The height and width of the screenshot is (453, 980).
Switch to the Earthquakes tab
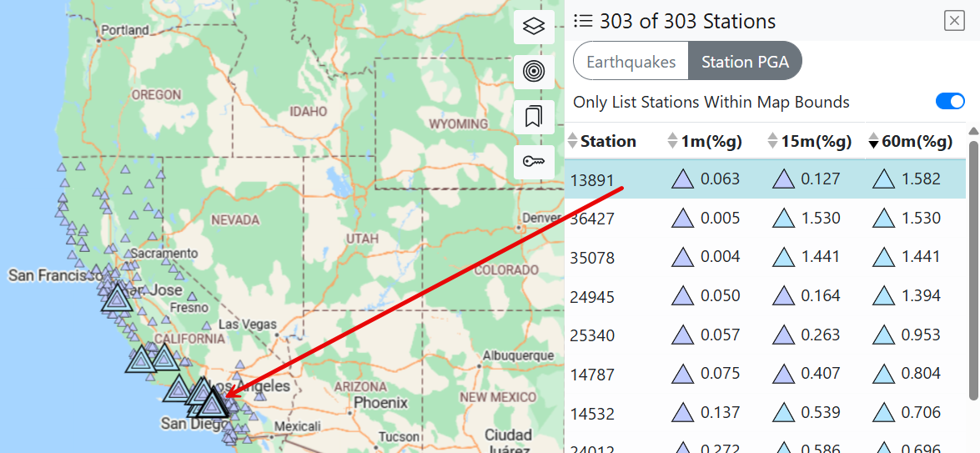(631, 62)
